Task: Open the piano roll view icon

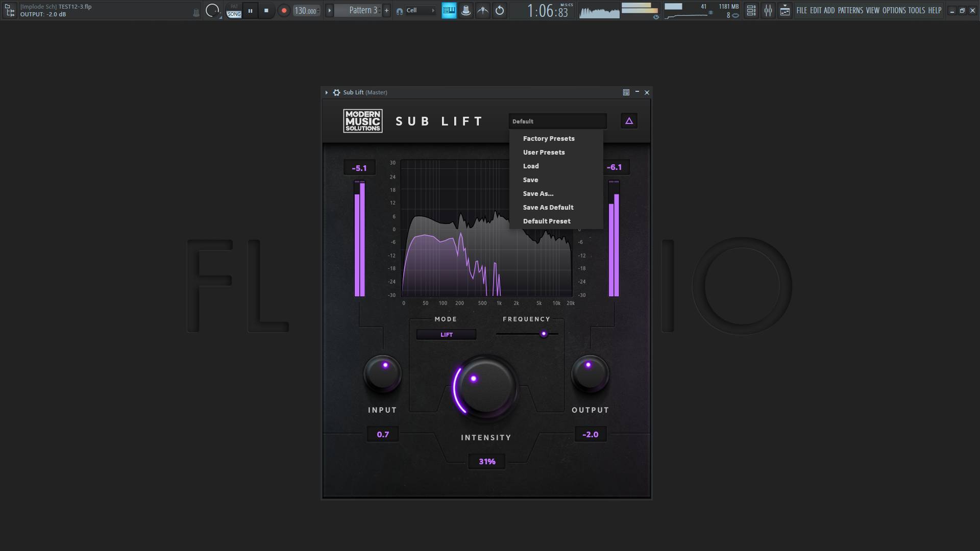Action: click(x=785, y=10)
